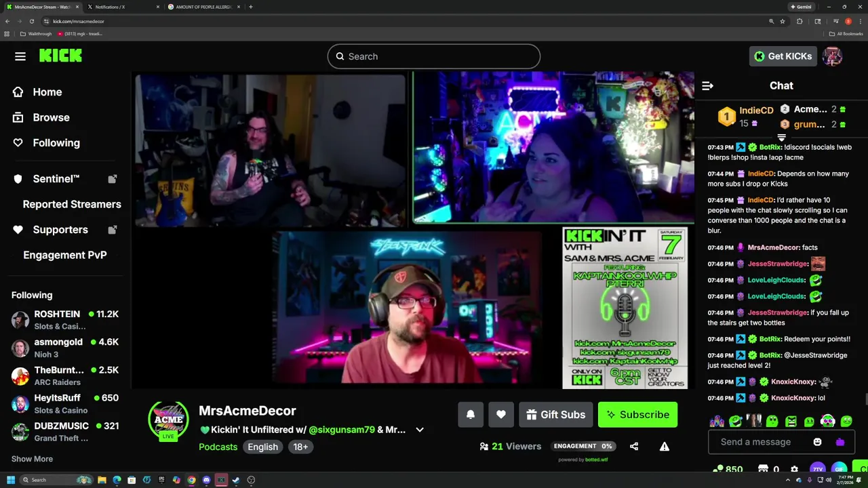Click MrsAcmeDecor username in chat
The width and height of the screenshot is (868, 488).
[773, 247]
